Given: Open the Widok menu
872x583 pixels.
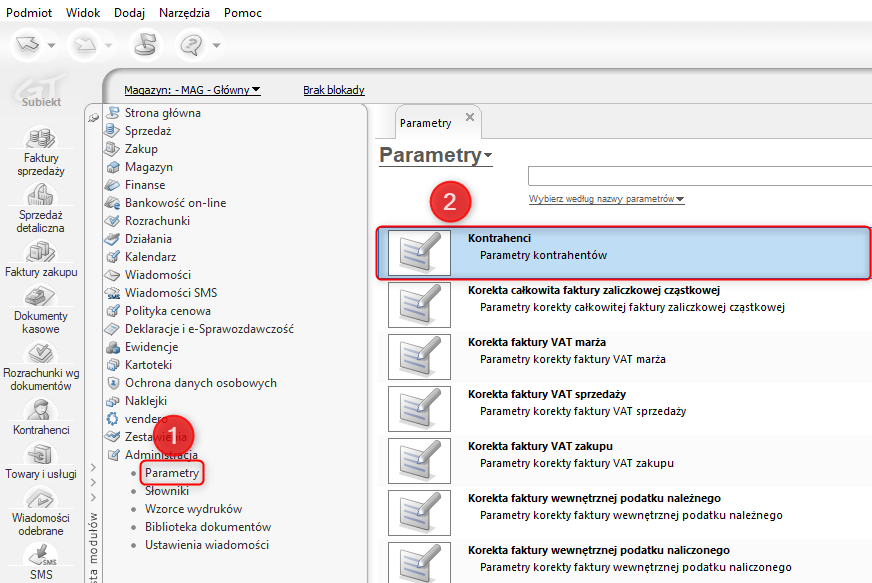Looking at the screenshot, I should pos(83,12).
